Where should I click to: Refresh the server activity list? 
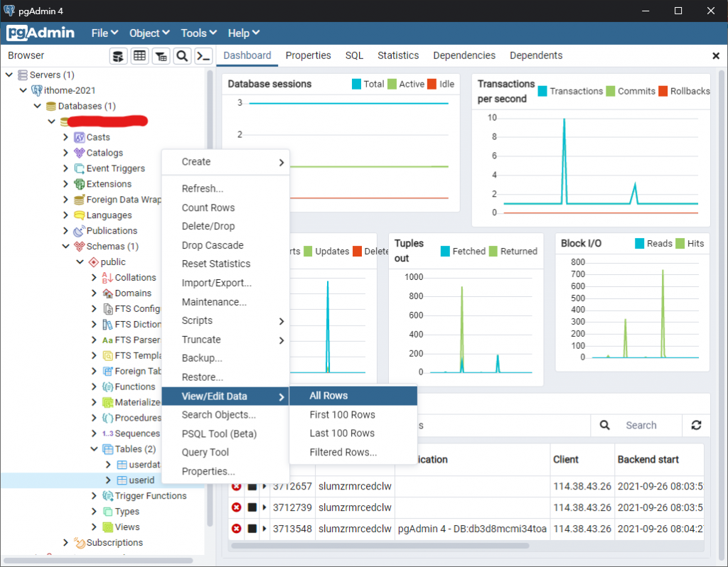tap(696, 425)
